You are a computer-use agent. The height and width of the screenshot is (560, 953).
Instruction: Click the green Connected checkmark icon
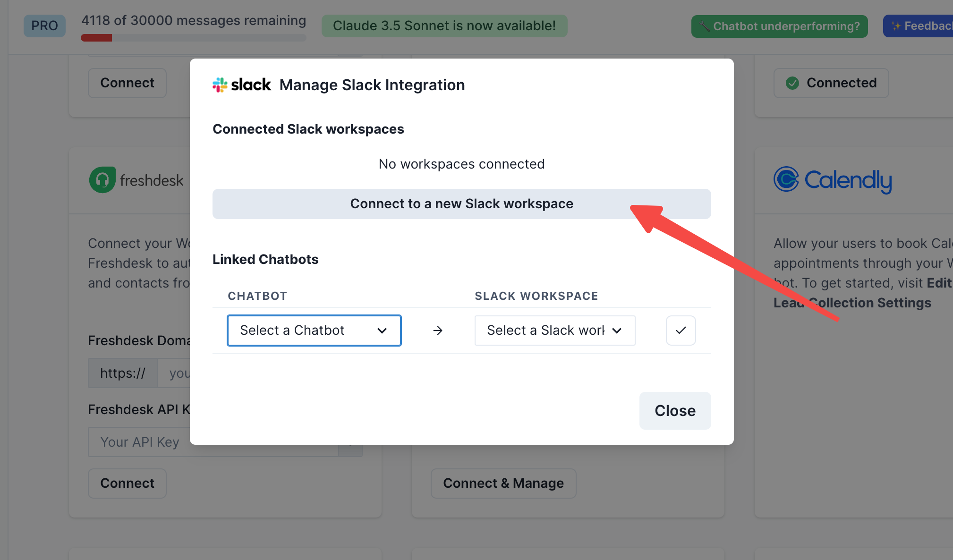792,83
